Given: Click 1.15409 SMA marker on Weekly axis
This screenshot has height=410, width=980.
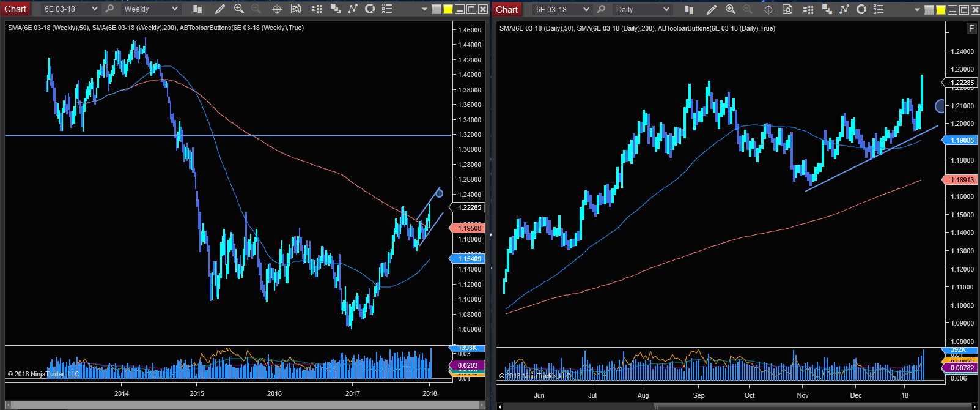Looking at the screenshot, I should point(467,259).
